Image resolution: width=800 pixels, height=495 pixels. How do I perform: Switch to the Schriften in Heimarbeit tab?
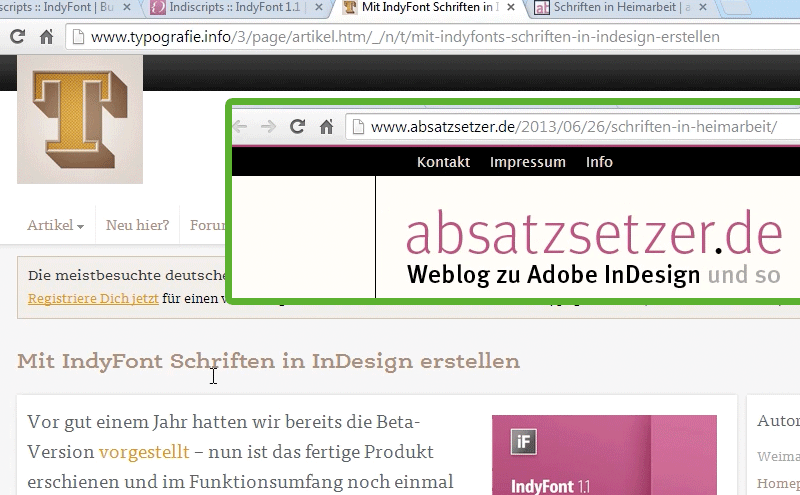(622, 7)
